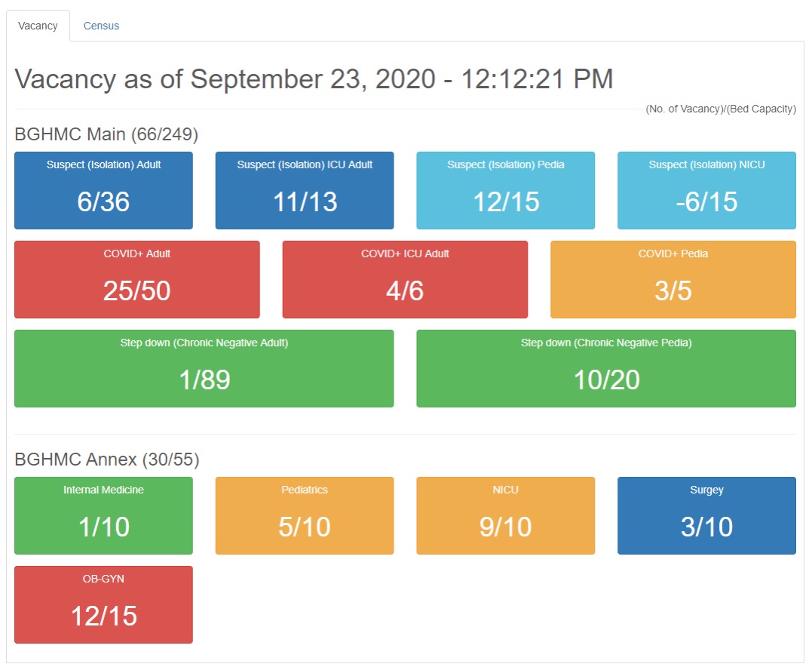Switch to the Census tab
The width and height of the screenshot is (812, 670).
(101, 26)
